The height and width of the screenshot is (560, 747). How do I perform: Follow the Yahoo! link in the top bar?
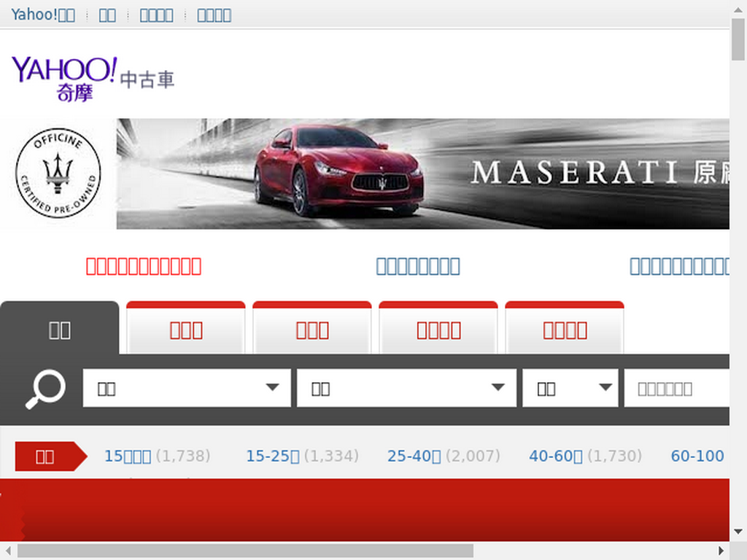pyautogui.click(x=43, y=15)
